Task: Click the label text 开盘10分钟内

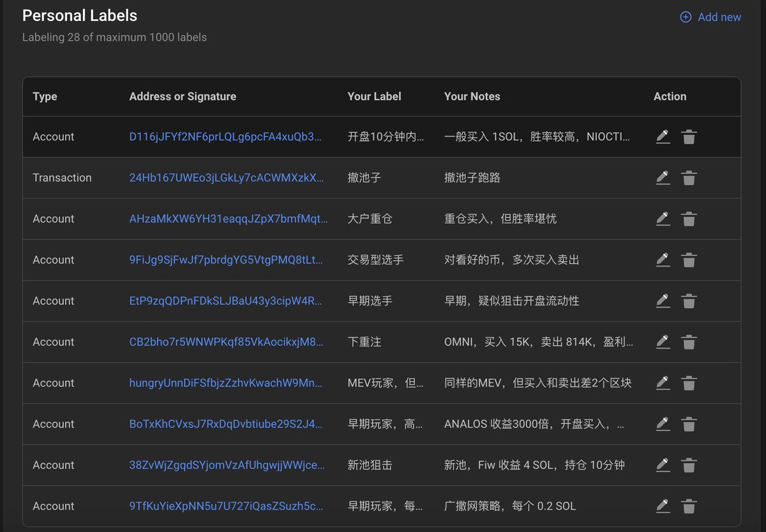Action: (x=385, y=137)
